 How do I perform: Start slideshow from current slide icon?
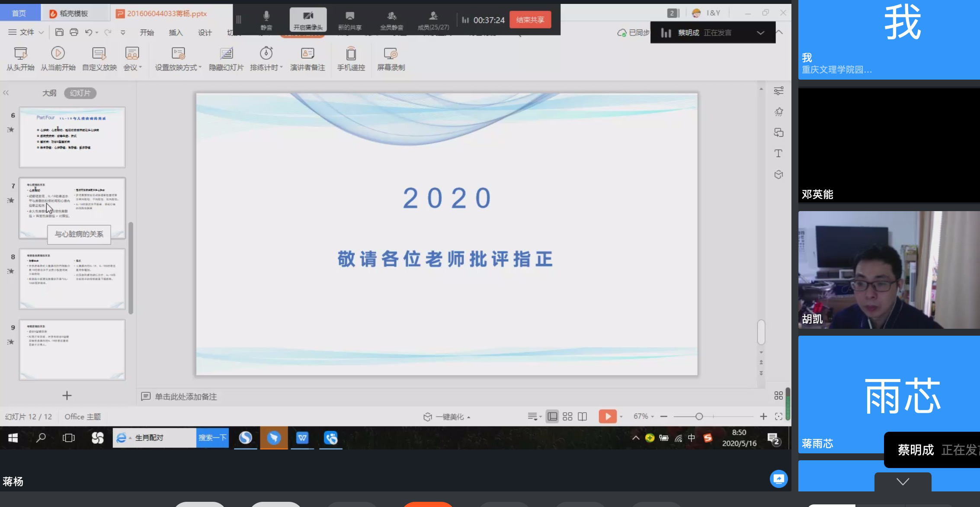(58, 54)
